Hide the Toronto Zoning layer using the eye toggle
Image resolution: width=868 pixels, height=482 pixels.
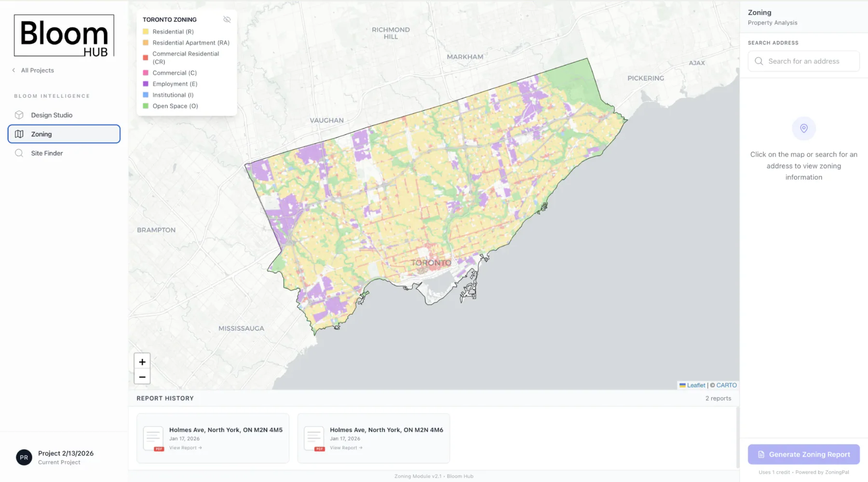point(227,19)
